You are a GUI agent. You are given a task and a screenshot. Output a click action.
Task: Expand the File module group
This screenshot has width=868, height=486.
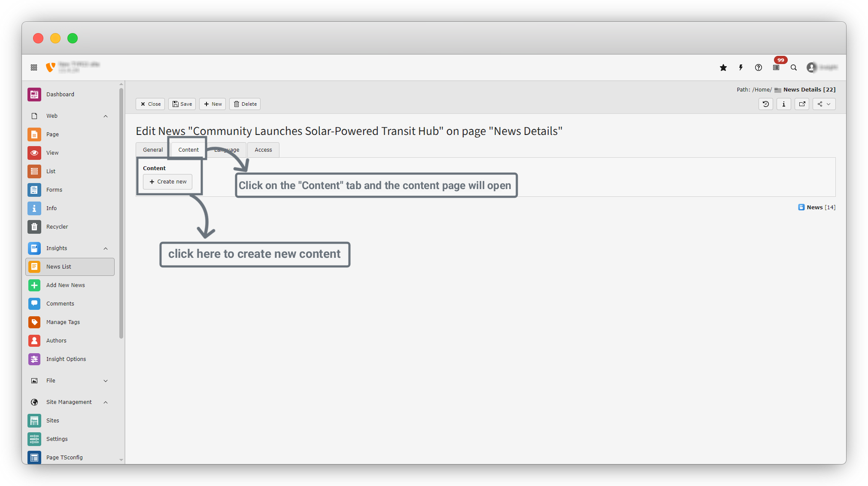click(x=106, y=381)
